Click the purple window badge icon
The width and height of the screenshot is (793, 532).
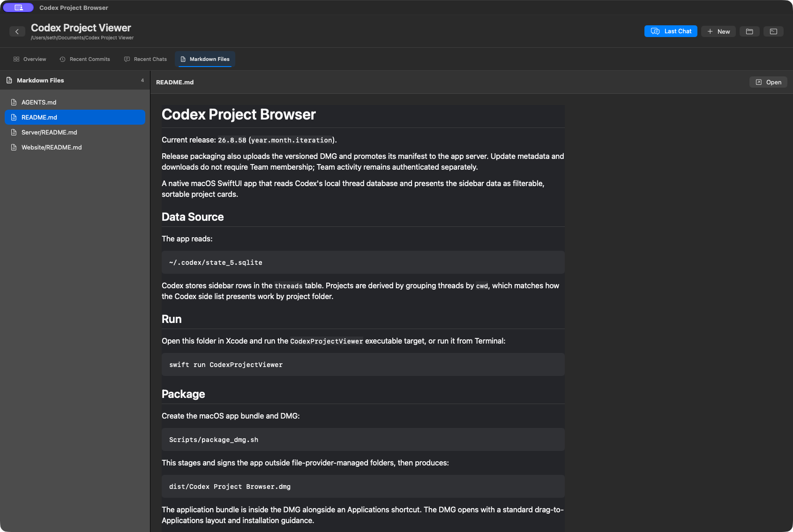pos(18,7)
